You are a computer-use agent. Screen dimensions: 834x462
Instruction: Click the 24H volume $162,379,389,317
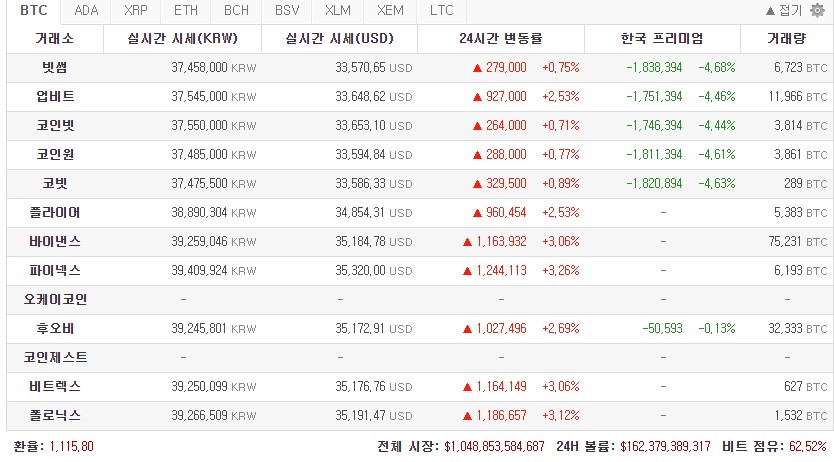pyautogui.click(x=665, y=446)
